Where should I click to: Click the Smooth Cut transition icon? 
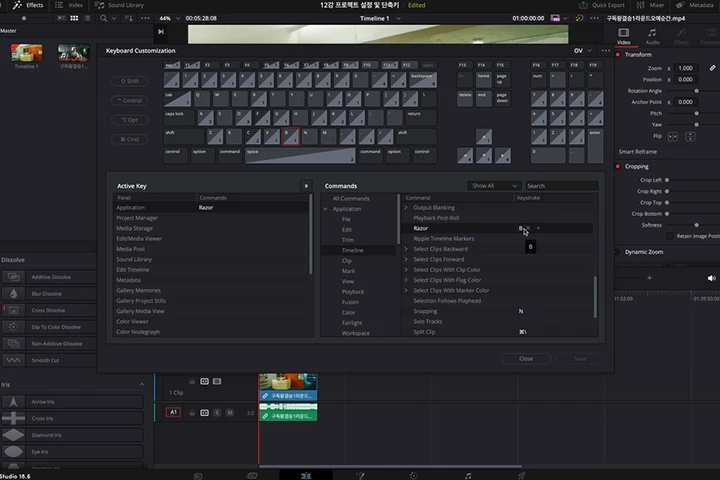13,361
